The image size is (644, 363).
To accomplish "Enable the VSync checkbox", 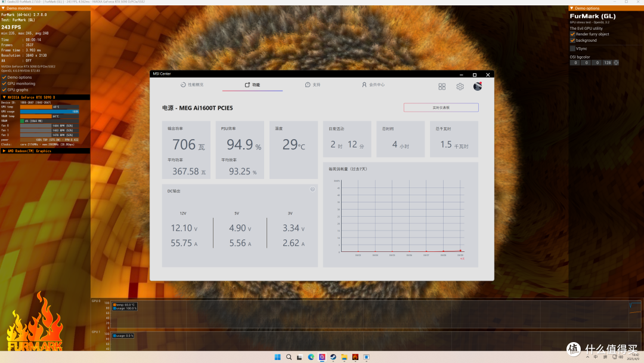I will 572,48.
